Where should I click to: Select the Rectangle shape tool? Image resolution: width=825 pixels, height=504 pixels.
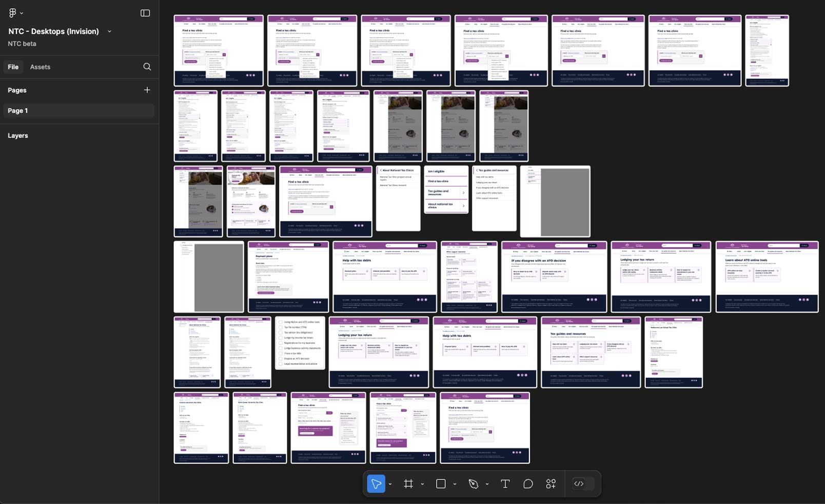pyautogui.click(x=441, y=483)
